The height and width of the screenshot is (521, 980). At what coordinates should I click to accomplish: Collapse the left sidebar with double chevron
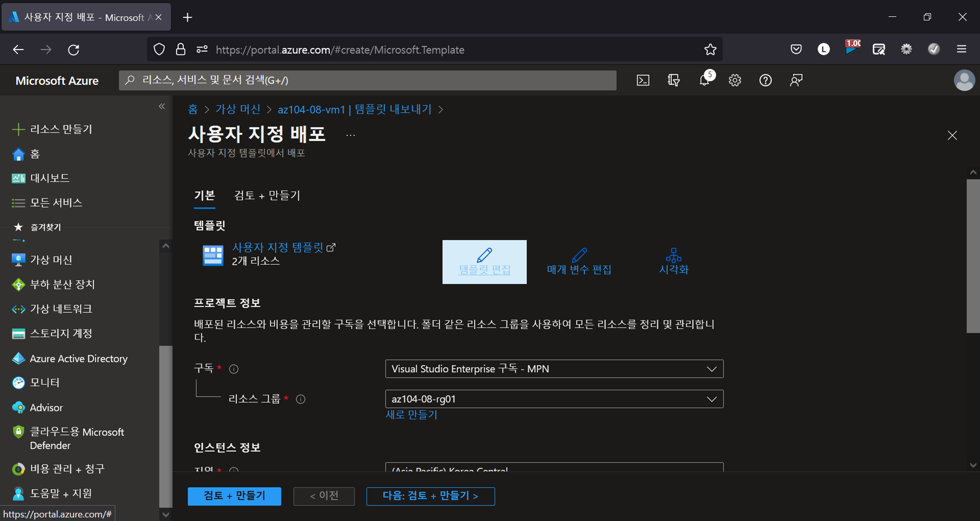click(162, 106)
